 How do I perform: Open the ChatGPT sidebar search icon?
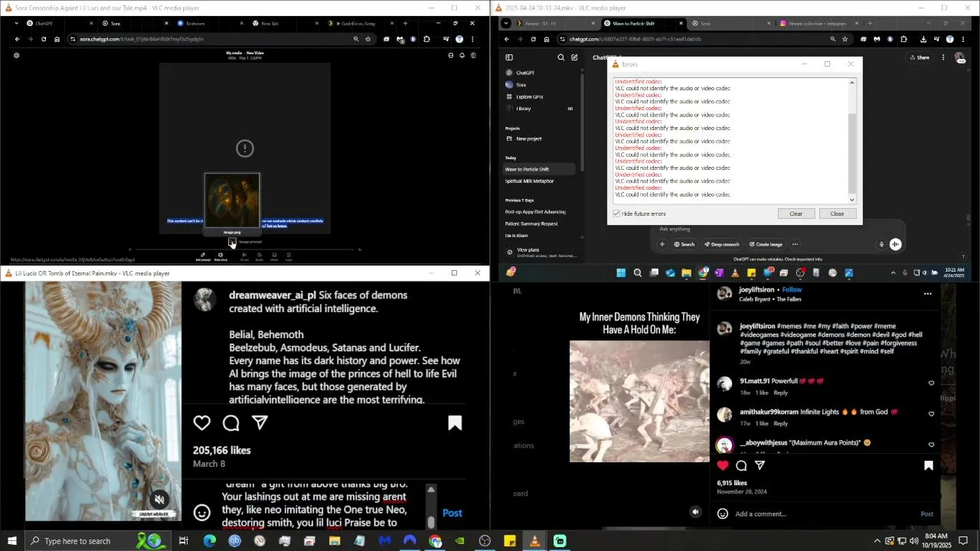coord(560,57)
